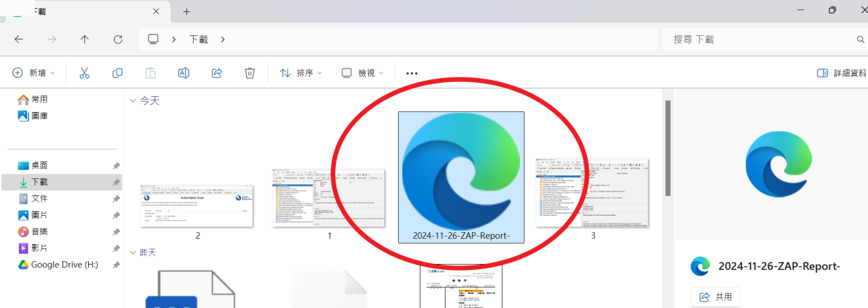Screen dimensions: 868x308
Task: Click the Delete trash can icon
Action: click(x=250, y=73)
